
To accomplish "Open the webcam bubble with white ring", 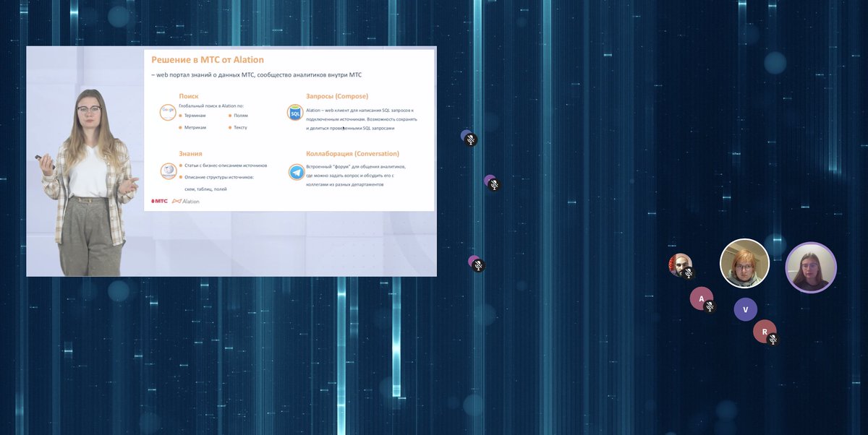I will [x=744, y=263].
